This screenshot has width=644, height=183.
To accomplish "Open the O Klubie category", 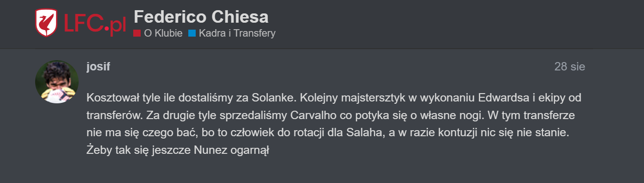I will (x=163, y=33).
